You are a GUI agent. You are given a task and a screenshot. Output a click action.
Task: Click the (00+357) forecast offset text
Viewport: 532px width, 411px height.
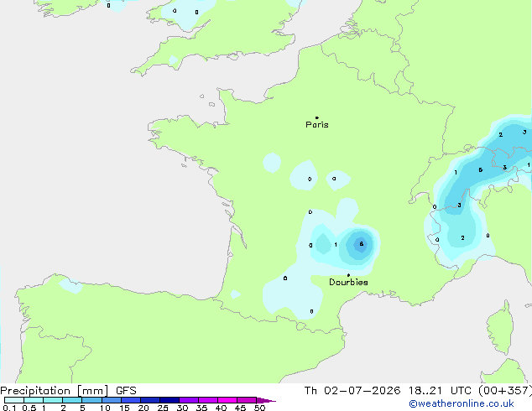pyautogui.click(x=505, y=391)
